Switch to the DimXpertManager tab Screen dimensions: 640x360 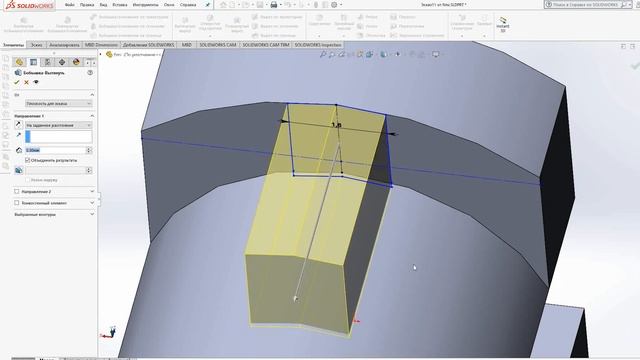[x=62, y=62]
